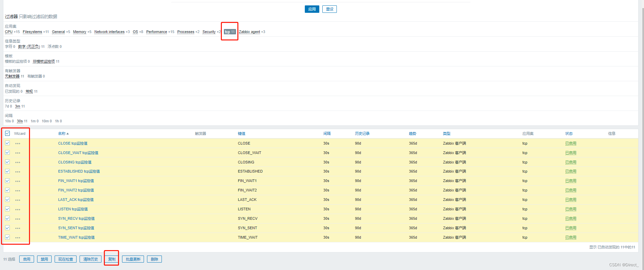Filter by Performance application set
The image size is (644, 270).
tap(156, 32)
